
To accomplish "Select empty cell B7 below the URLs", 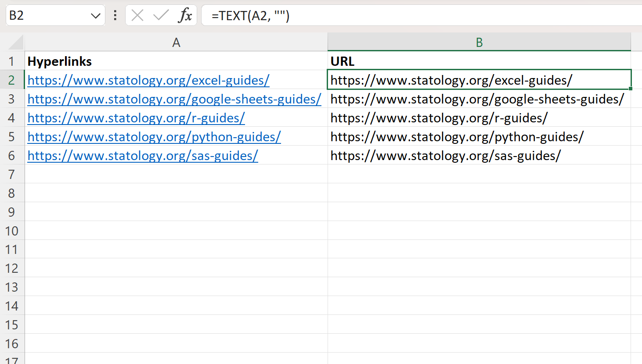I will coord(479,174).
